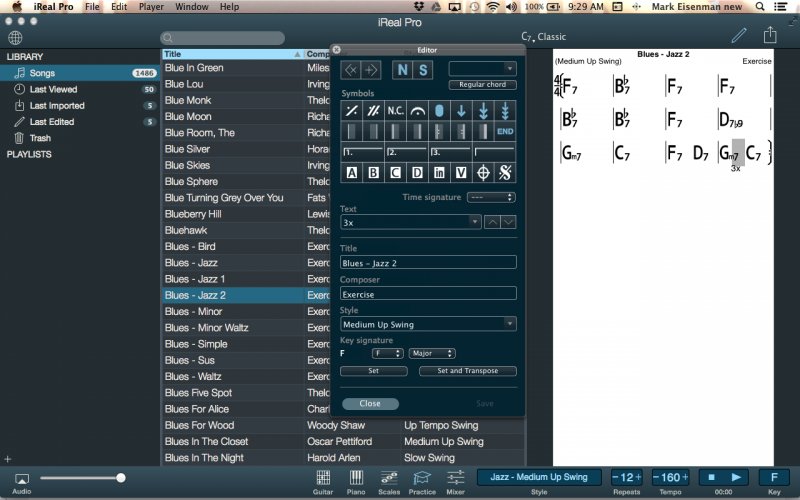This screenshot has width=800, height=500.
Task: Open the Scales panel
Action: (389, 482)
